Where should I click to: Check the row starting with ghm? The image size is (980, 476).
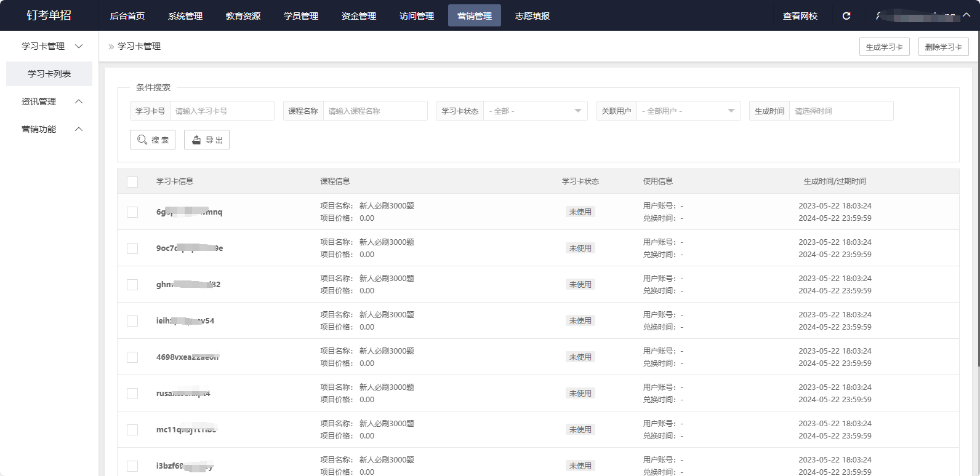tap(132, 285)
